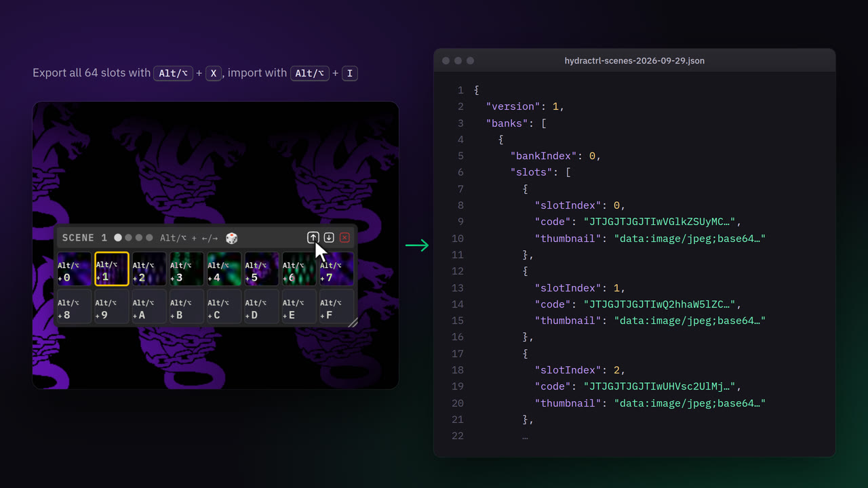Click the file title hydractrl-scenes-2026-09-29.json
This screenshot has height=488, width=868.
pyautogui.click(x=635, y=60)
